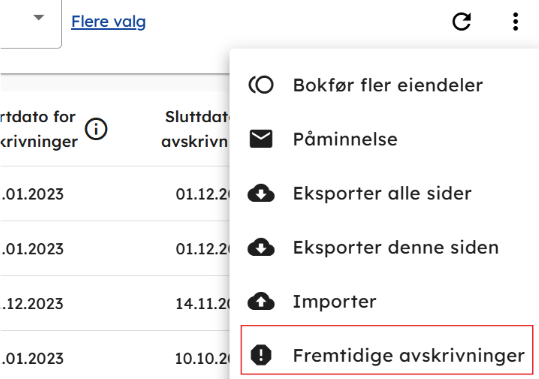
Task: Open Fremtidige avskrivninger
Action: (387, 350)
